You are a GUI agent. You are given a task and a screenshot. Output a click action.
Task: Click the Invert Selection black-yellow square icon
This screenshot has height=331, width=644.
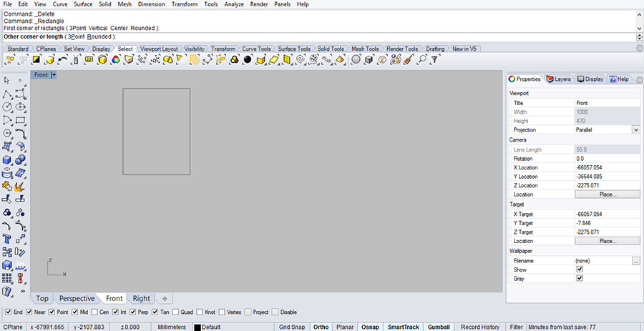tap(36, 59)
